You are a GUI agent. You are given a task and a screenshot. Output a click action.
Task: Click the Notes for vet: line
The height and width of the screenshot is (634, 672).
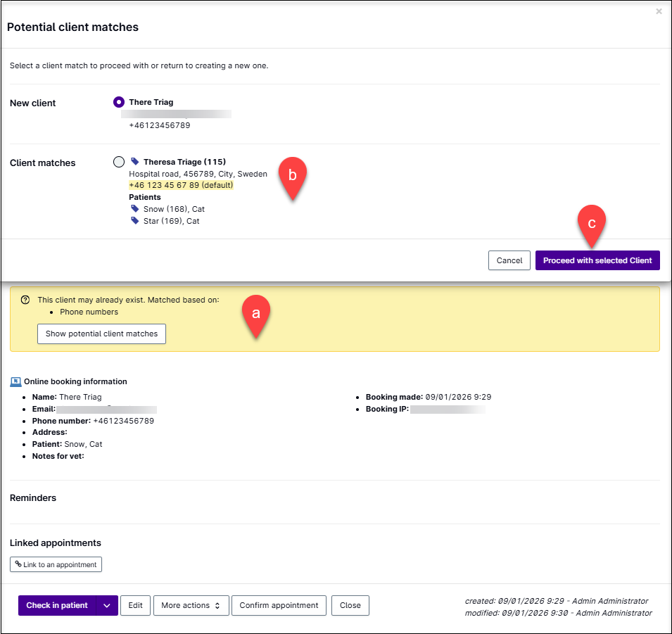(x=58, y=456)
